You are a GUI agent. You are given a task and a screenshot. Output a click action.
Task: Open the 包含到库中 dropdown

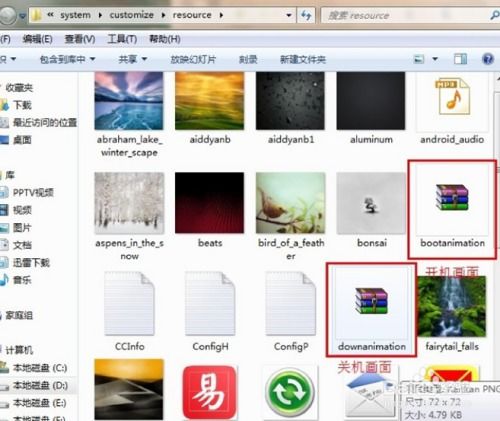67,60
